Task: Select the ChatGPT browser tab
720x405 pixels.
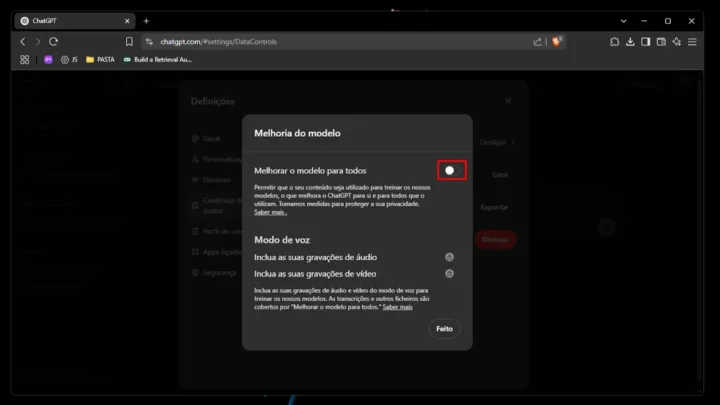Action: [x=70, y=20]
